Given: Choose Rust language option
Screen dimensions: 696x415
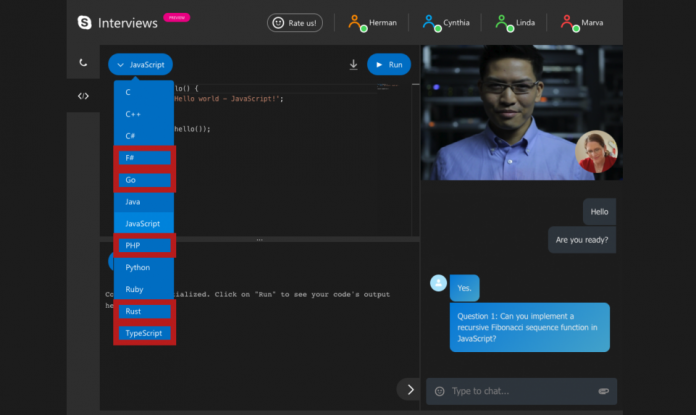Looking at the screenshot, I should coord(144,311).
